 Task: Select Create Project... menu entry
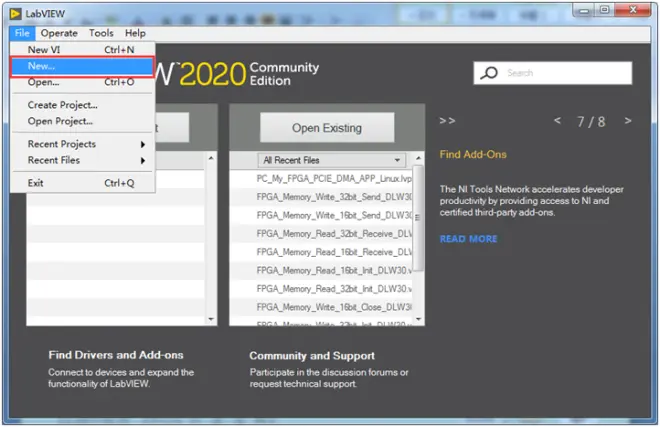click(82, 105)
